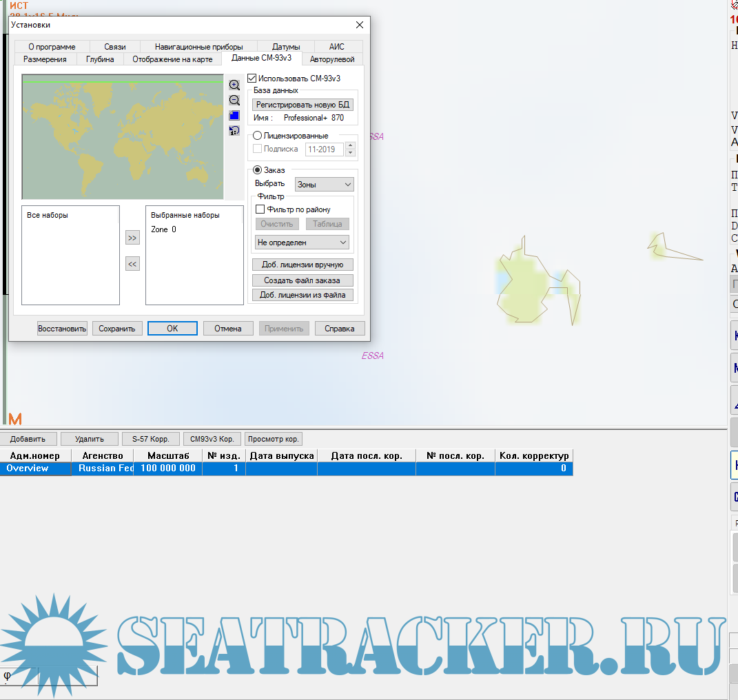
Task: Click the zoom in magnifier icon
Action: [234, 85]
